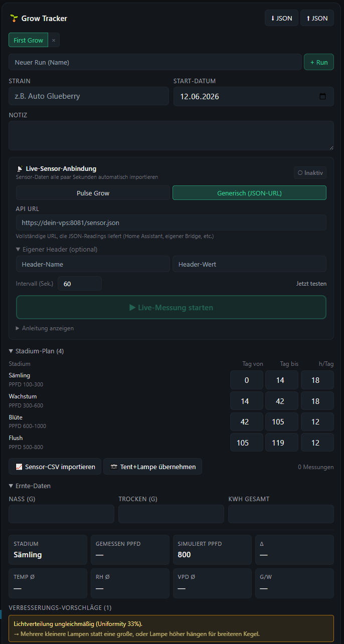344x644 pixels.
Task: Click the Start-Datum date field
Action: pyautogui.click(x=253, y=96)
